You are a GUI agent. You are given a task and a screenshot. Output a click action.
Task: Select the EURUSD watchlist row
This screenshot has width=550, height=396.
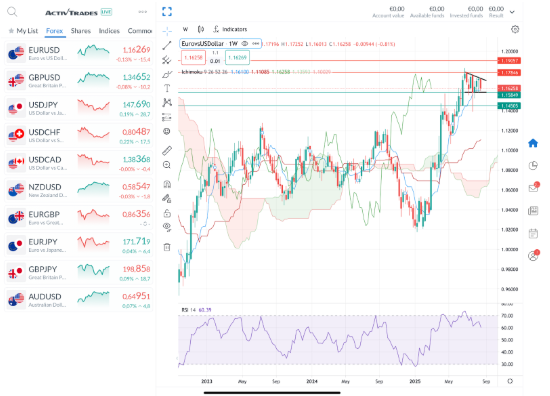pos(79,54)
